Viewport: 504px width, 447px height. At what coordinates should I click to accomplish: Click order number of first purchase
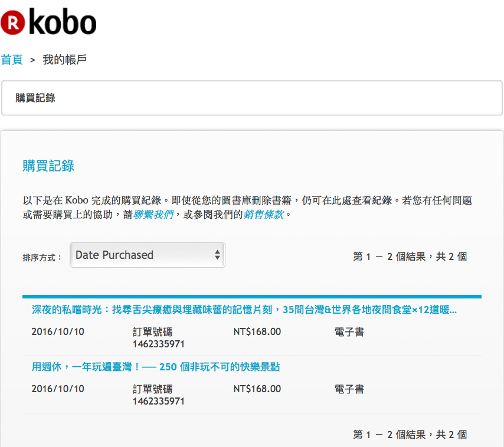pyautogui.click(x=158, y=343)
